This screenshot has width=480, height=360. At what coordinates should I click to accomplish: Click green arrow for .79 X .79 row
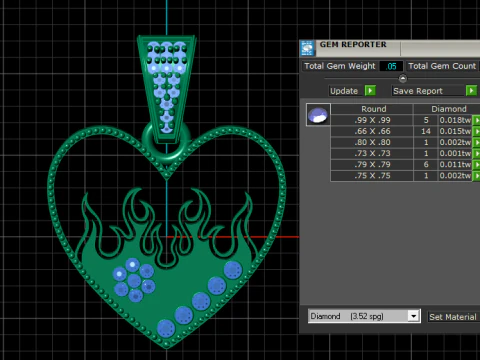(476, 165)
